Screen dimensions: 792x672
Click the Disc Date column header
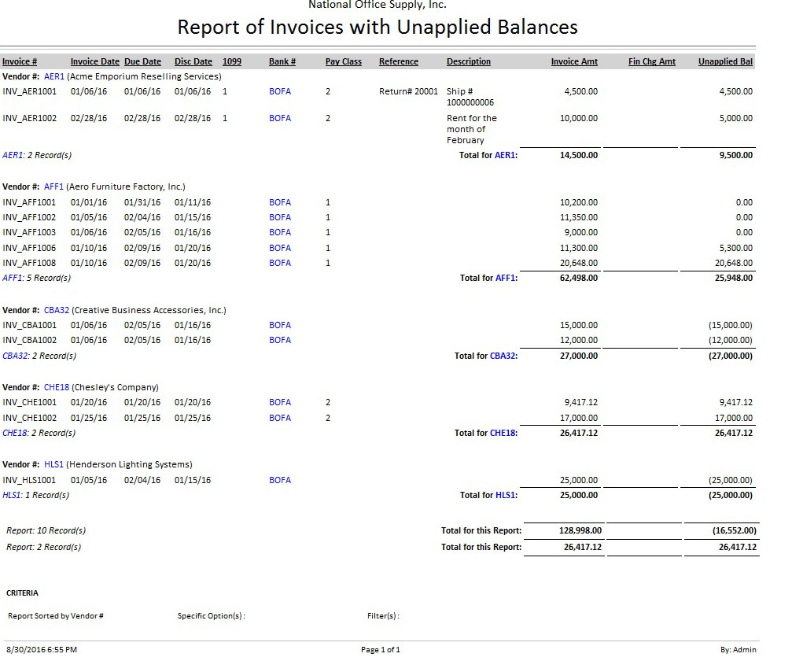(193, 62)
